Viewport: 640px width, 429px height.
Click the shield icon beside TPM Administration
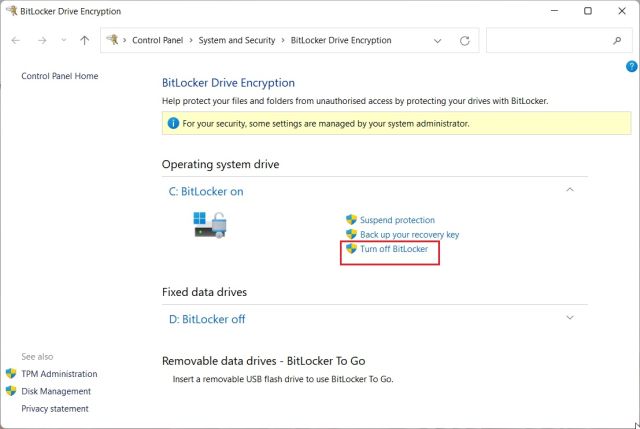pos(11,374)
